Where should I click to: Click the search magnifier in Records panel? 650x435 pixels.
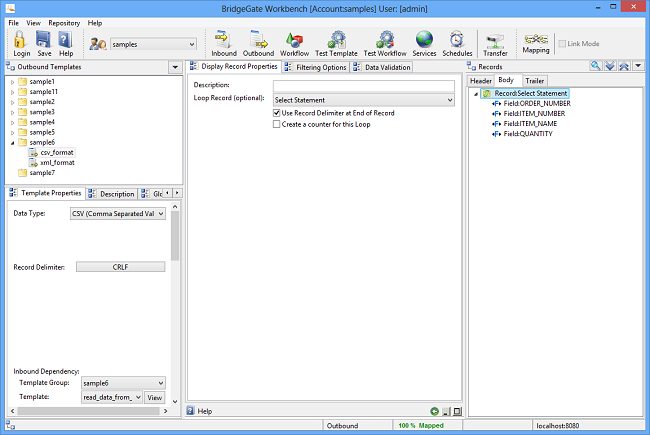[x=596, y=66]
